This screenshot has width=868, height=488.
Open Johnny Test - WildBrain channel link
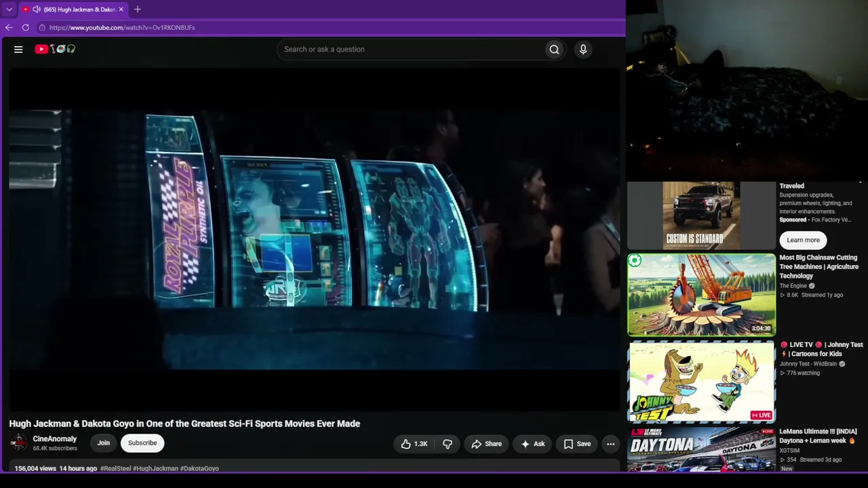point(808,364)
